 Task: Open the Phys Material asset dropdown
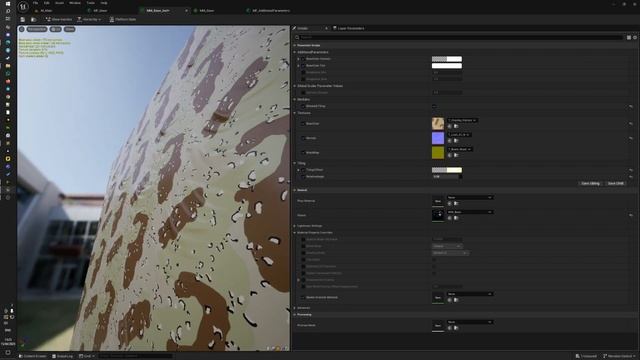point(470,197)
